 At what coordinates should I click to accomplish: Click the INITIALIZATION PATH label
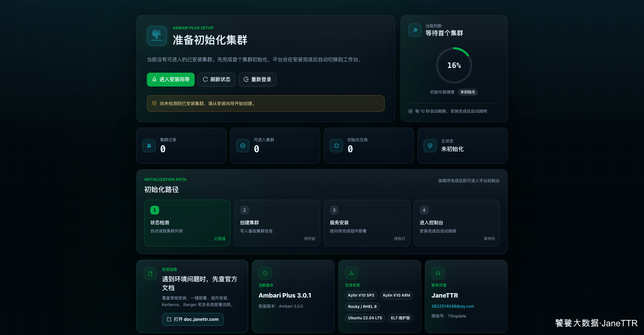tap(165, 180)
